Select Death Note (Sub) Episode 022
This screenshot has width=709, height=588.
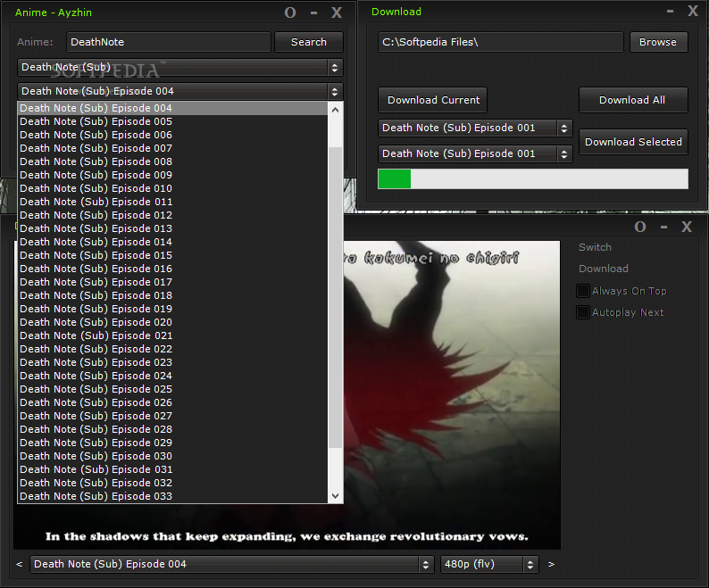pyautogui.click(x=172, y=349)
